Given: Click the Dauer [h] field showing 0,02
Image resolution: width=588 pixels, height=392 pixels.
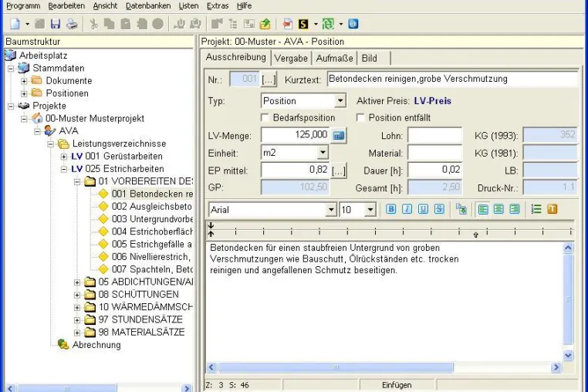Looking at the screenshot, I should (x=435, y=170).
